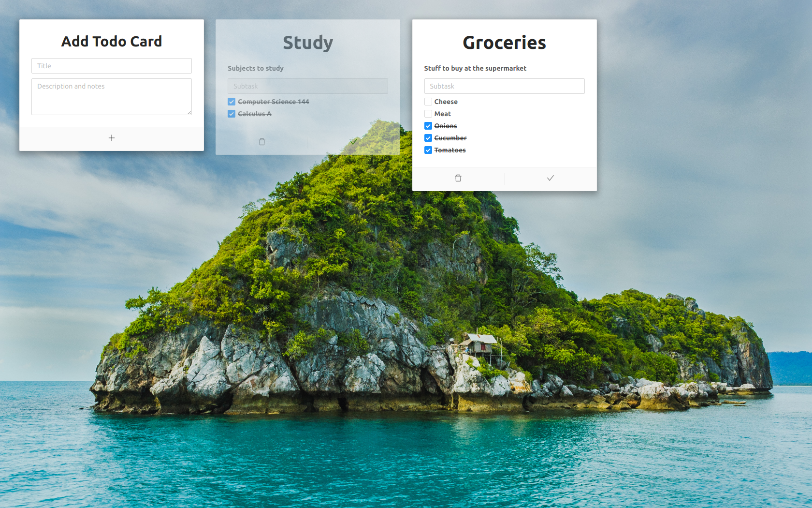This screenshot has width=812, height=508.
Task: Untick the Onions checkbox
Action: coord(428,126)
